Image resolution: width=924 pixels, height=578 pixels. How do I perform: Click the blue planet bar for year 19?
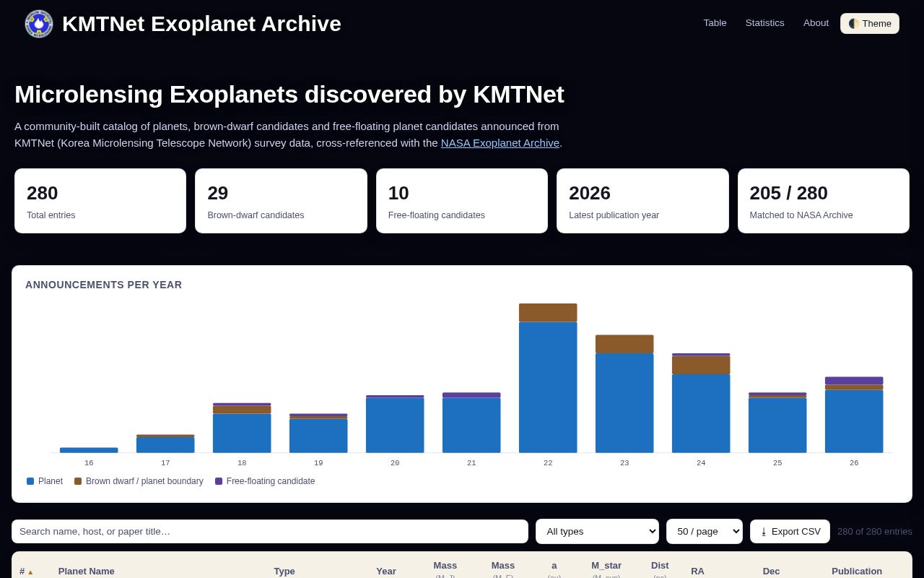click(318, 436)
